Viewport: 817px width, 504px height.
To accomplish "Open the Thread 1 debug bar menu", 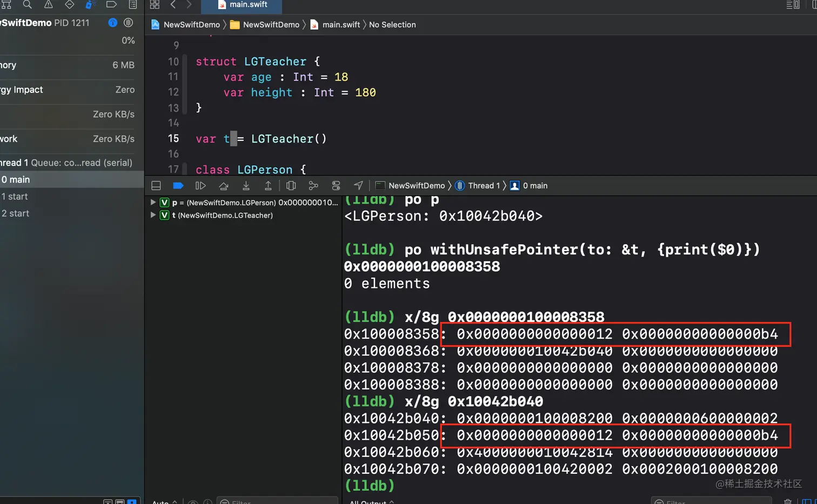I will 477,186.
